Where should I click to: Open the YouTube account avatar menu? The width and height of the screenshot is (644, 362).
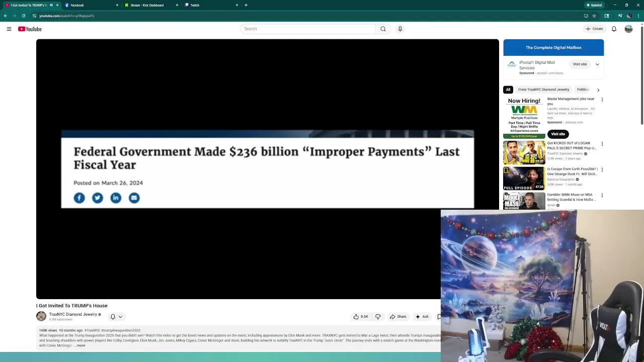point(628,29)
